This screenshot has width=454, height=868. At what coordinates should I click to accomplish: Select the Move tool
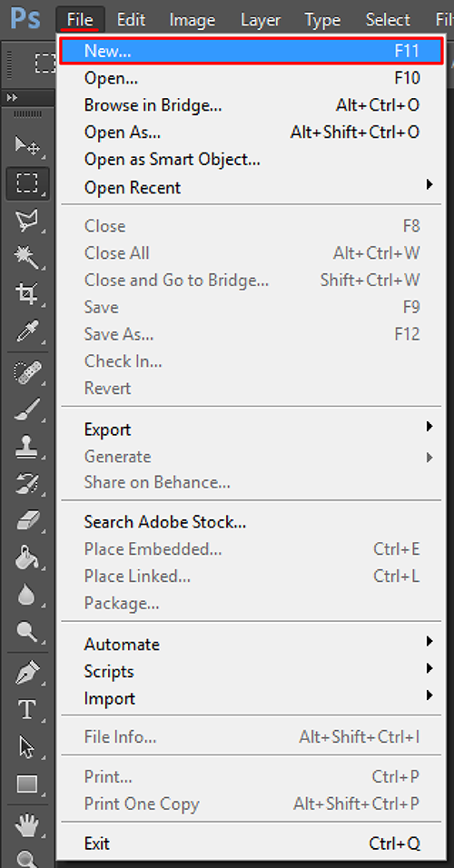(x=27, y=146)
